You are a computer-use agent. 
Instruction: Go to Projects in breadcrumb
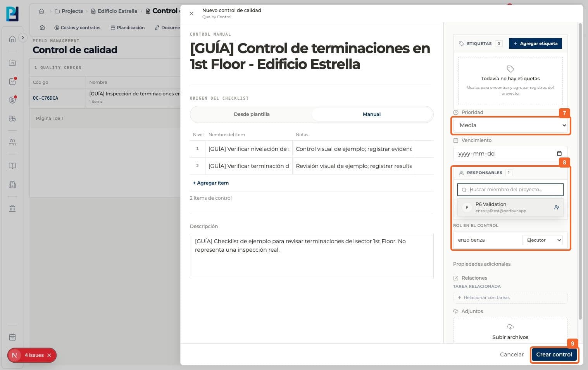pos(69,11)
